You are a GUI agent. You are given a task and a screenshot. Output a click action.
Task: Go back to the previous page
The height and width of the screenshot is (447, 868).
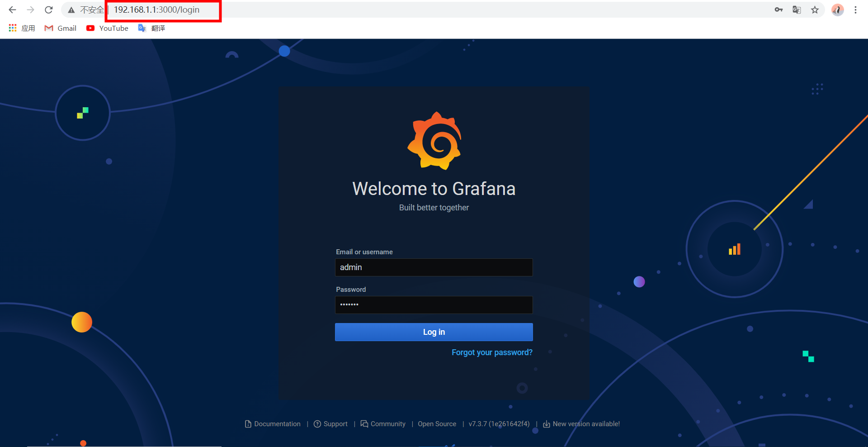click(x=12, y=10)
